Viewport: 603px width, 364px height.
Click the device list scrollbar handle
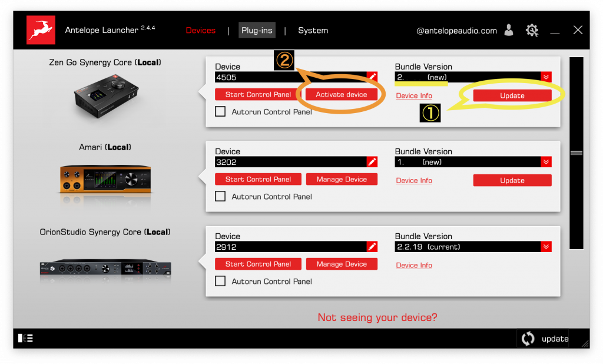(576, 153)
